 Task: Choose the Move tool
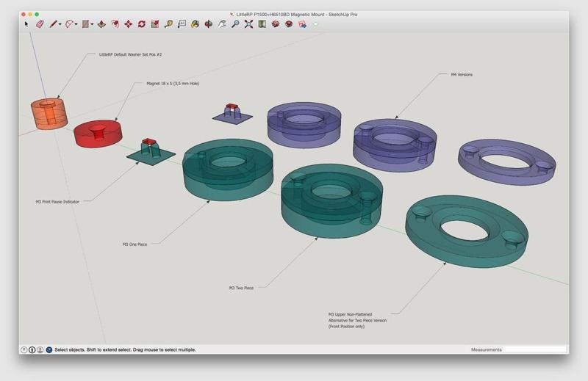[128, 24]
